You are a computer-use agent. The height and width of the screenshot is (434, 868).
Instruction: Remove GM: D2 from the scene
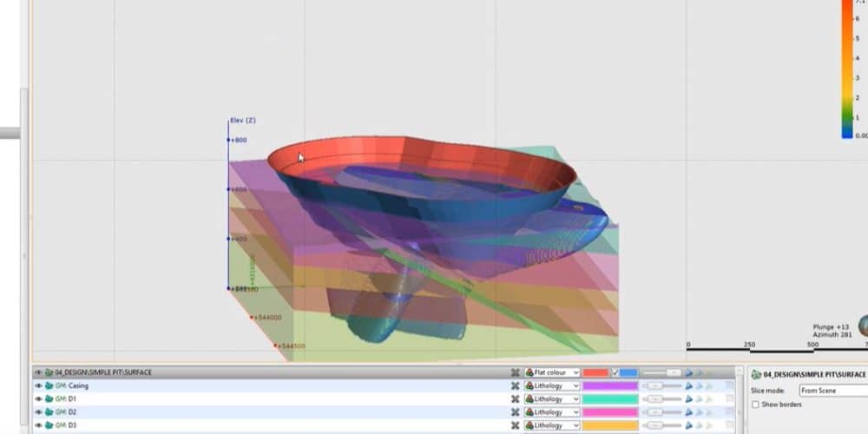coord(516,412)
